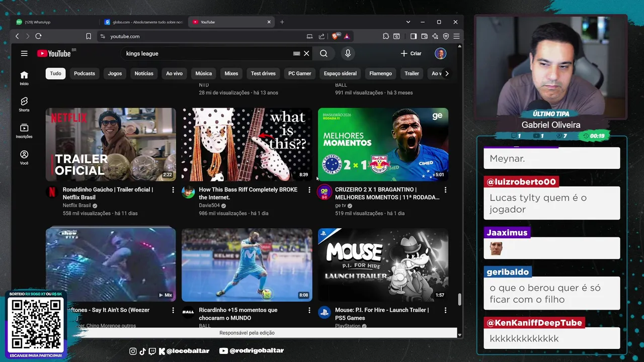Select the Trailer filter chip
Screen dimensions: 644x362
(x=412, y=73)
